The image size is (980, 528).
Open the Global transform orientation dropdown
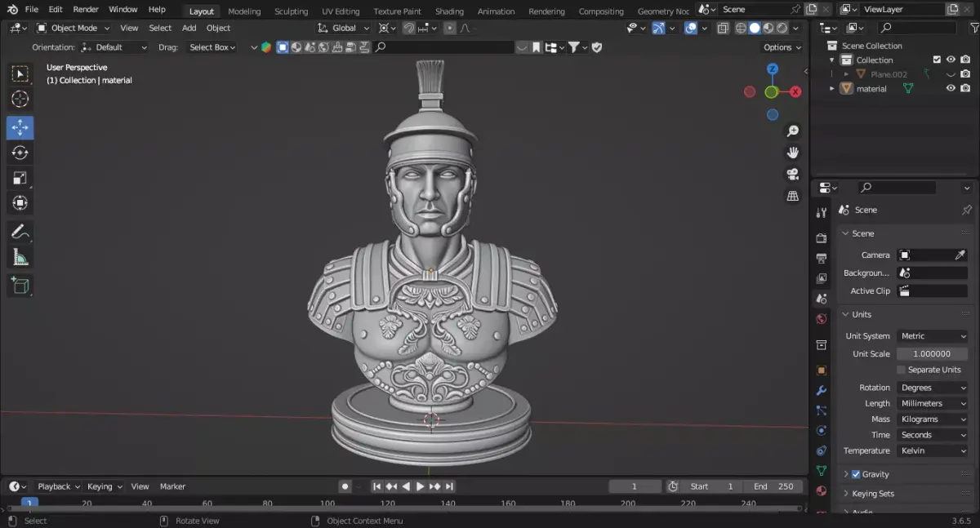[343, 28]
